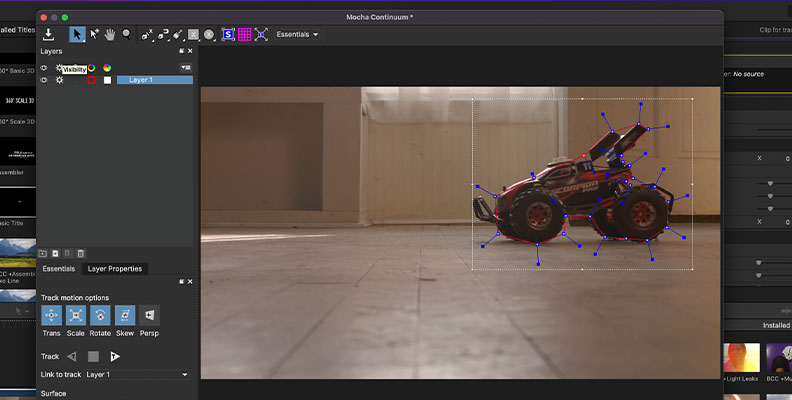Hide Layer 1 with its eye icon

44,80
